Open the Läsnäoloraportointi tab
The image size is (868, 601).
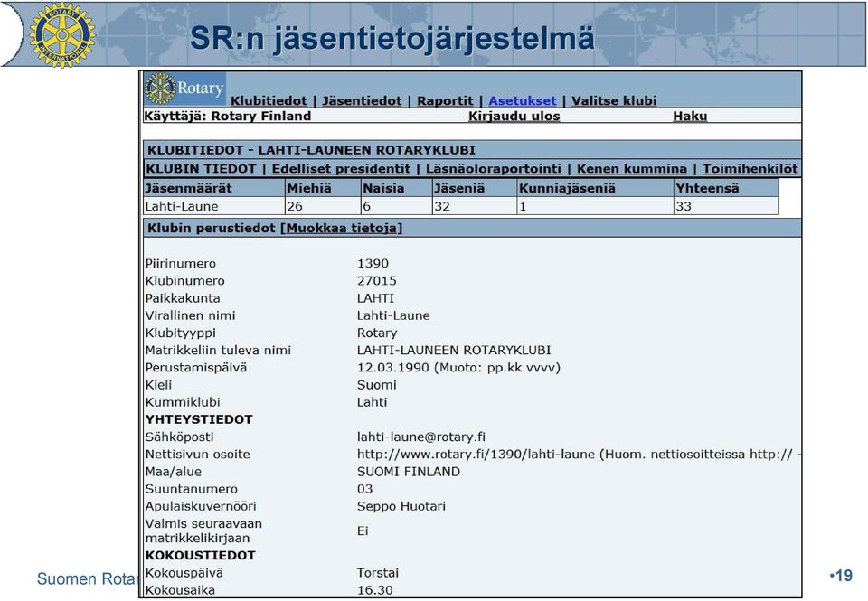(494, 169)
